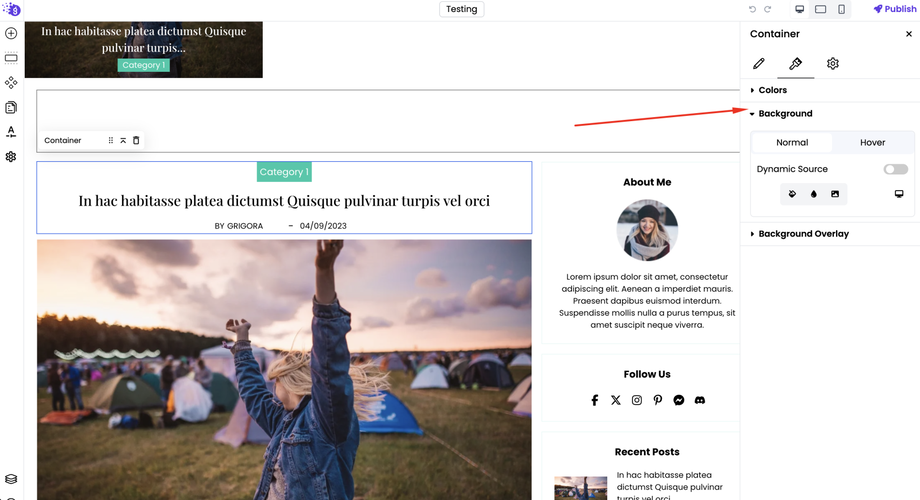Open the pages icon in left sidebar

11,107
